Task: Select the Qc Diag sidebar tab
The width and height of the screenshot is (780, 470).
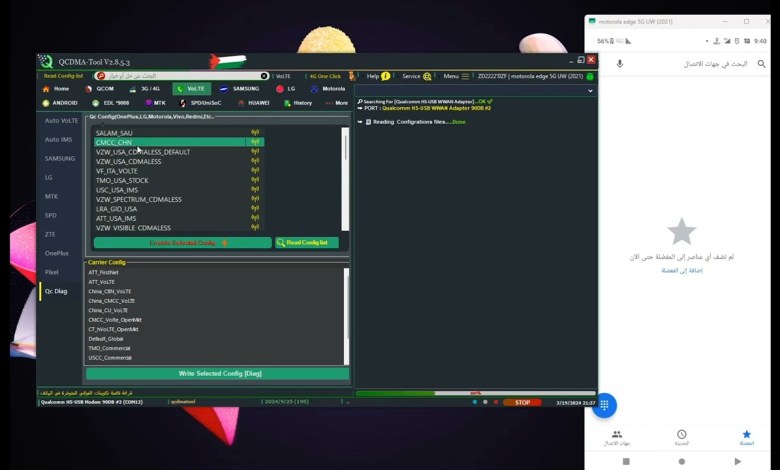Action: [x=56, y=291]
